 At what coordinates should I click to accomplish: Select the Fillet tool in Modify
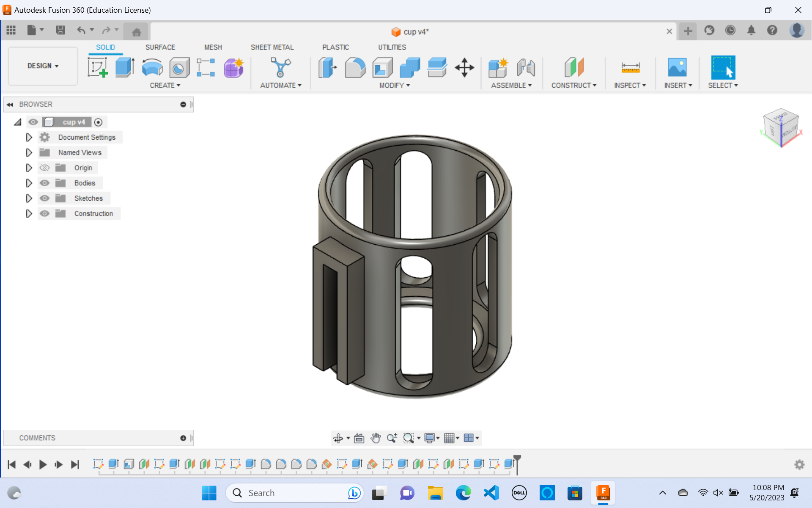click(x=355, y=68)
